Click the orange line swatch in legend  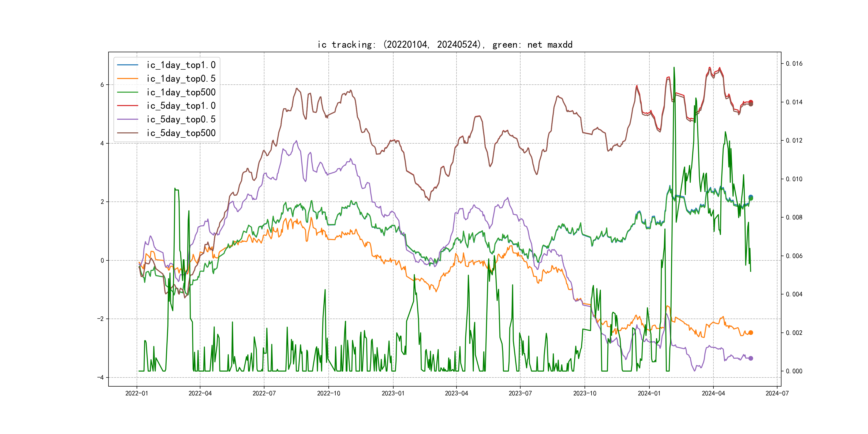point(127,78)
